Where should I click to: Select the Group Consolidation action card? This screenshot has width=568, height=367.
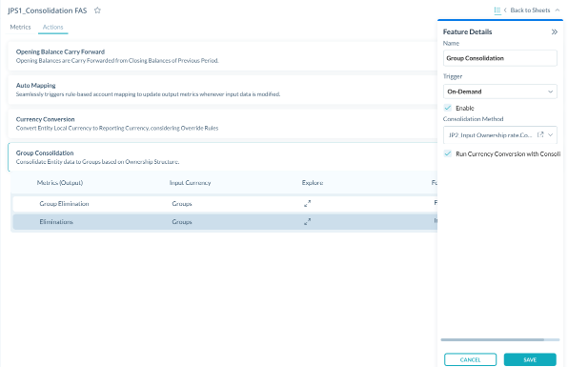(x=222, y=157)
